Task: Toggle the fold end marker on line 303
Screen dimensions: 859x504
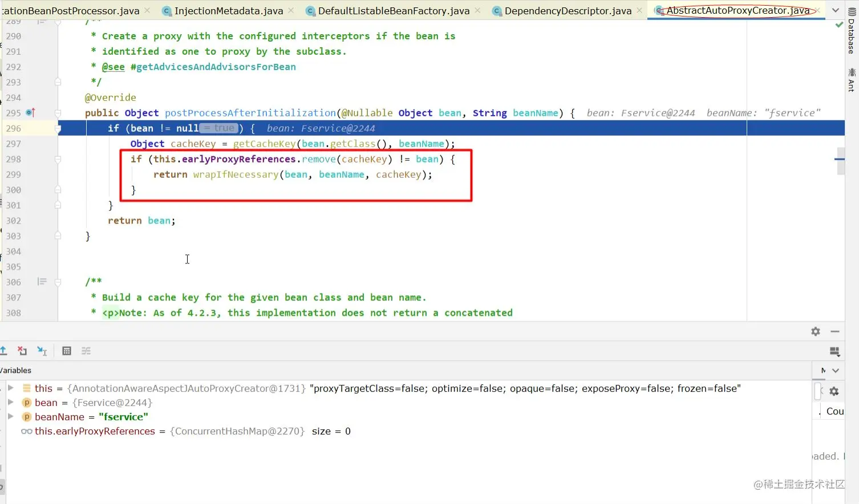Action: (58, 236)
